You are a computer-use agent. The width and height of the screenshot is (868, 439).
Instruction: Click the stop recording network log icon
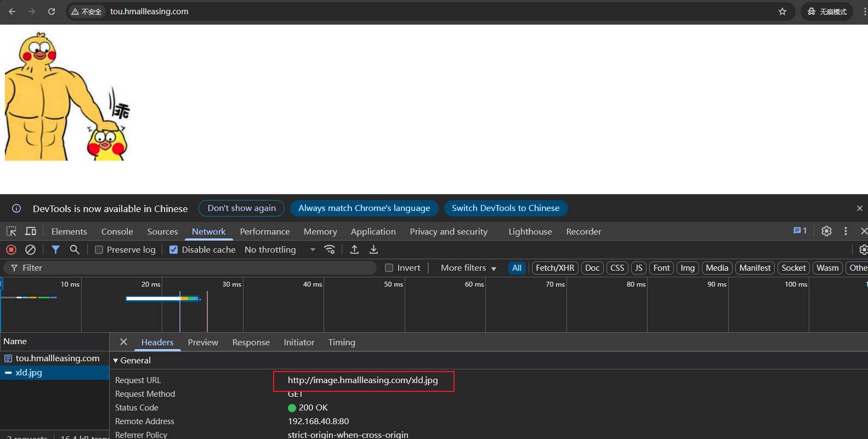[x=11, y=250]
